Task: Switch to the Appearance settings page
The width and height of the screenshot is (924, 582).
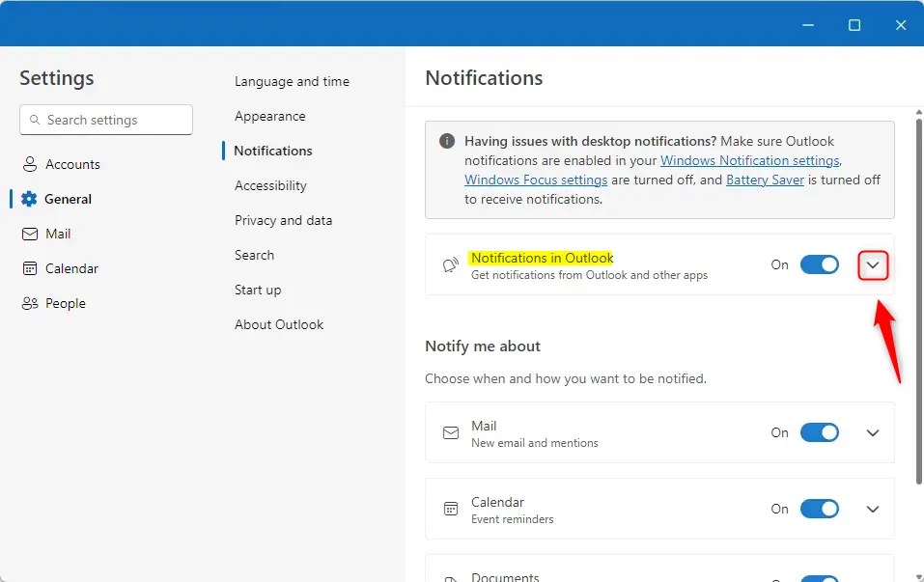Action: click(x=268, y=116)
